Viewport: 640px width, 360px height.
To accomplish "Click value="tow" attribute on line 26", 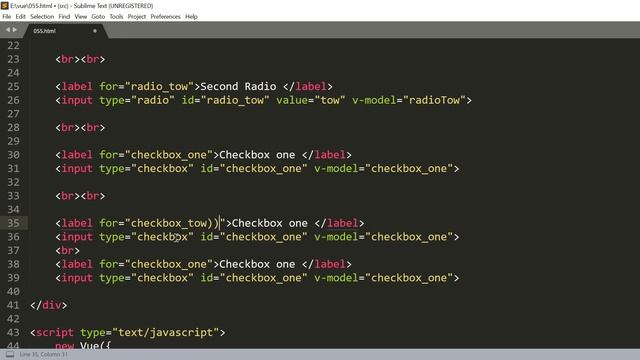I will point(311,100).
